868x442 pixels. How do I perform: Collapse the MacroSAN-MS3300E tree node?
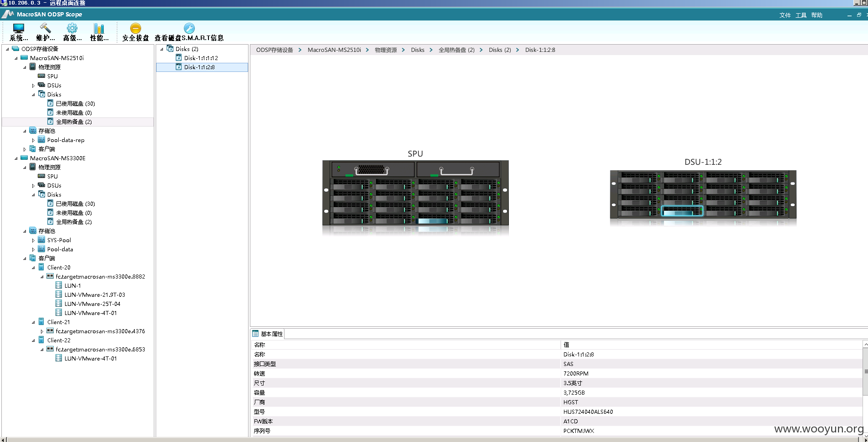click(x=16, y=158)
